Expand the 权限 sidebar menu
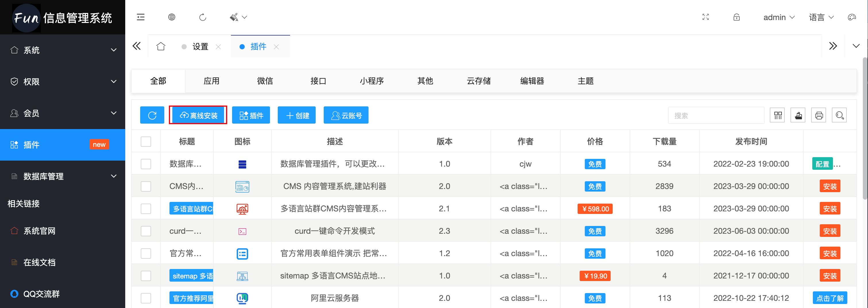Screen dimensions: 868x308 click(x=63, y=82)
